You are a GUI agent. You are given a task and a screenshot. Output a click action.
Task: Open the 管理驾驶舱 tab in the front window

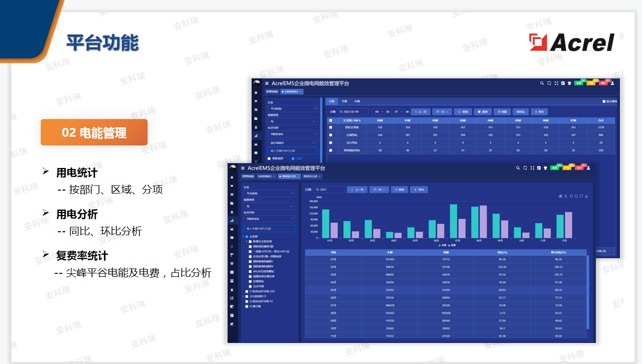(x=248, y=176)
